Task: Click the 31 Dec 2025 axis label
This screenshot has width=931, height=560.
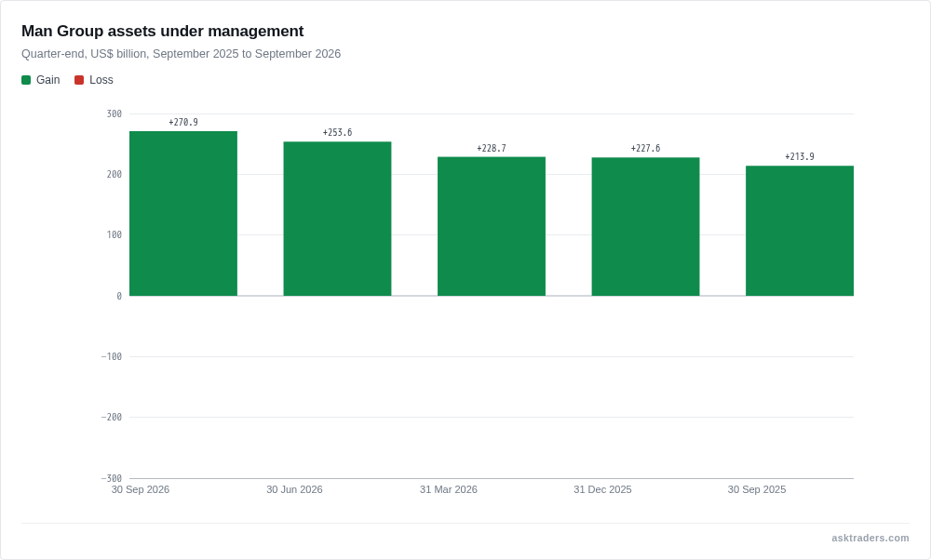Action: click(602, 489)
